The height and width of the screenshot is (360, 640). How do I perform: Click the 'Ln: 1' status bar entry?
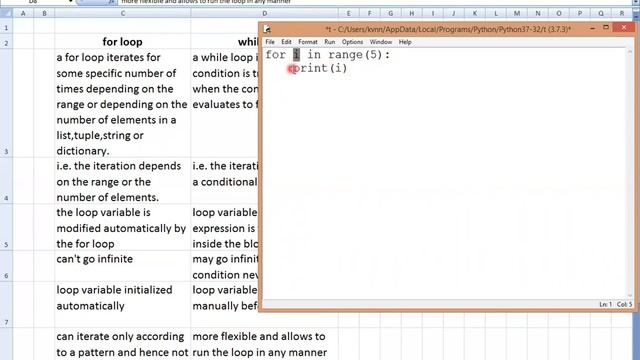tap(605, 304)
